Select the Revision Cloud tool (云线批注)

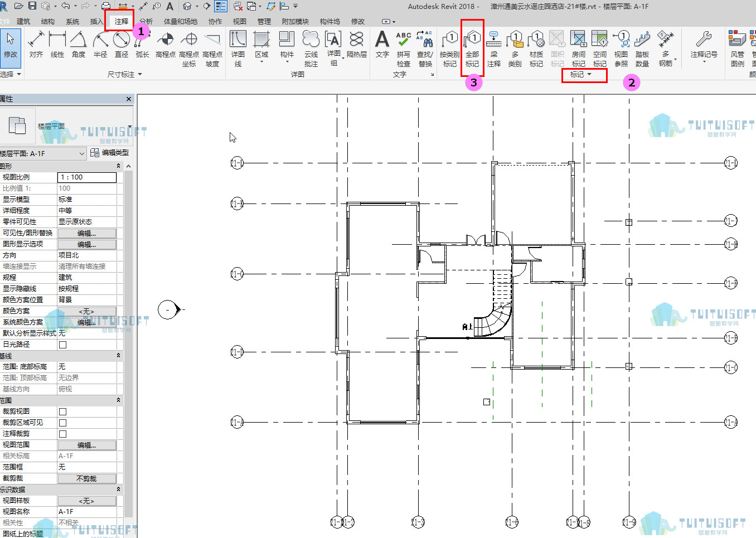(311, 49)
